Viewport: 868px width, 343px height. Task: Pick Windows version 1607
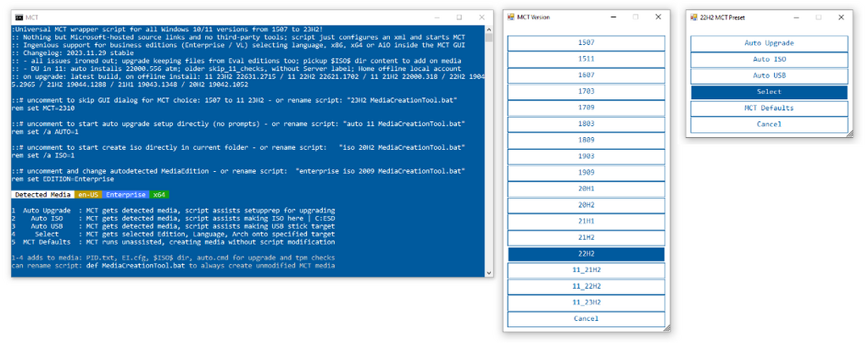[587, 75]
